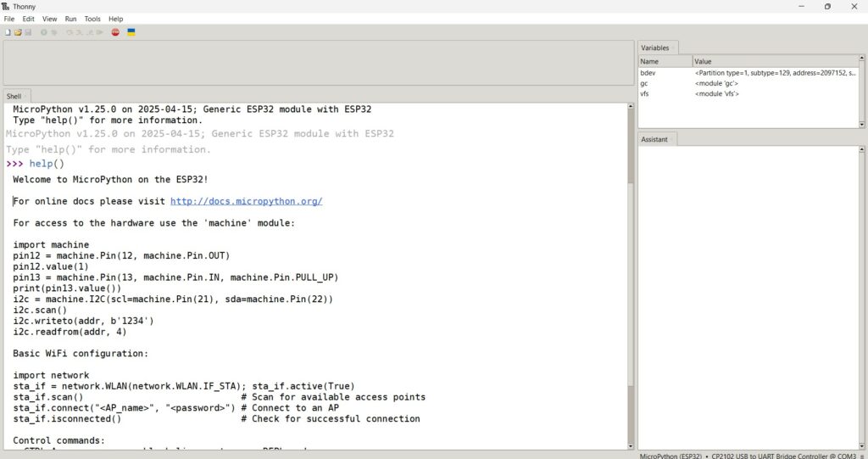Click the Thonny app icon in title bar
This screenshot has width=868, height=459.
[6, 6]
